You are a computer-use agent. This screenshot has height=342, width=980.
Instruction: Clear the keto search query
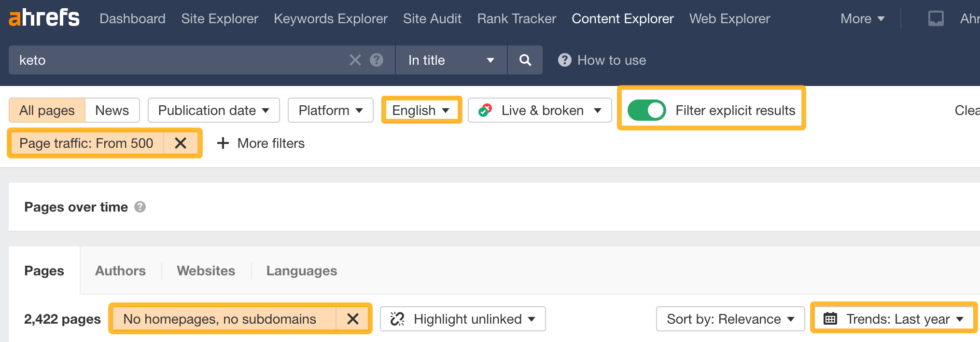point(355,60)
